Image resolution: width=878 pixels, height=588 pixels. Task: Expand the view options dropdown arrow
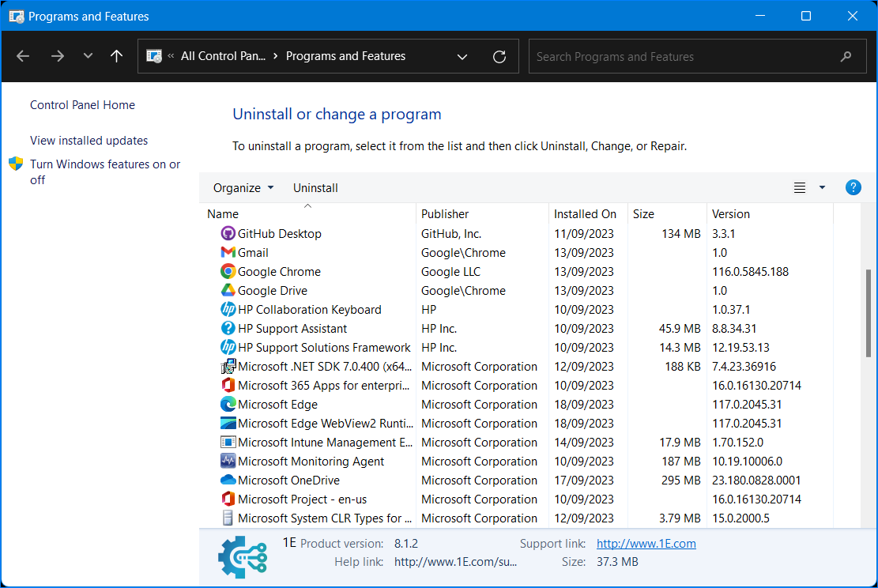pos(822,187)
